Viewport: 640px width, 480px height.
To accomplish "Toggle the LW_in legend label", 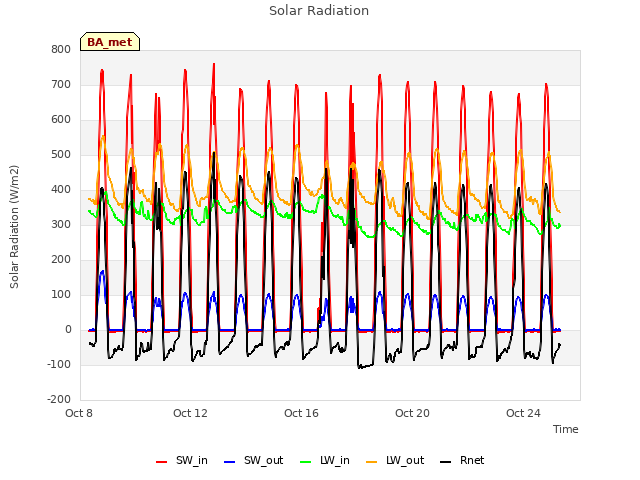I will pos(335,460).
